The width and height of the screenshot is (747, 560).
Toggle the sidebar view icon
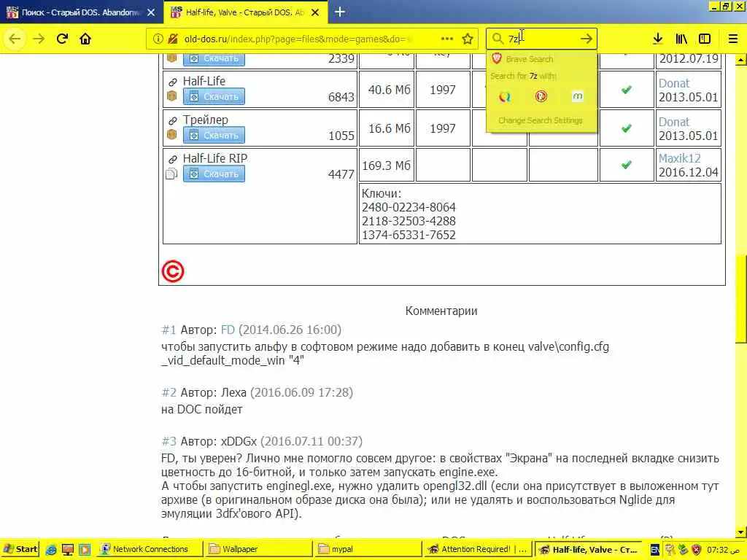(705, 39)
